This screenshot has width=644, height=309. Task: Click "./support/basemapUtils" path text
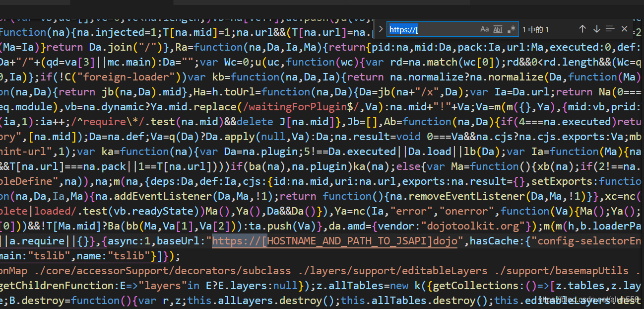click(562, 271)
